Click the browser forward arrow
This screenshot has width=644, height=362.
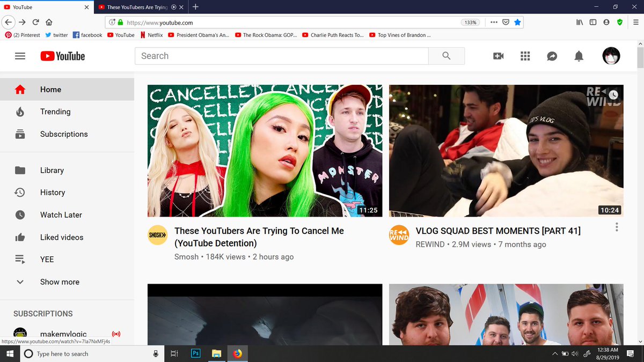pyautogui.click(x=22, y=23)
